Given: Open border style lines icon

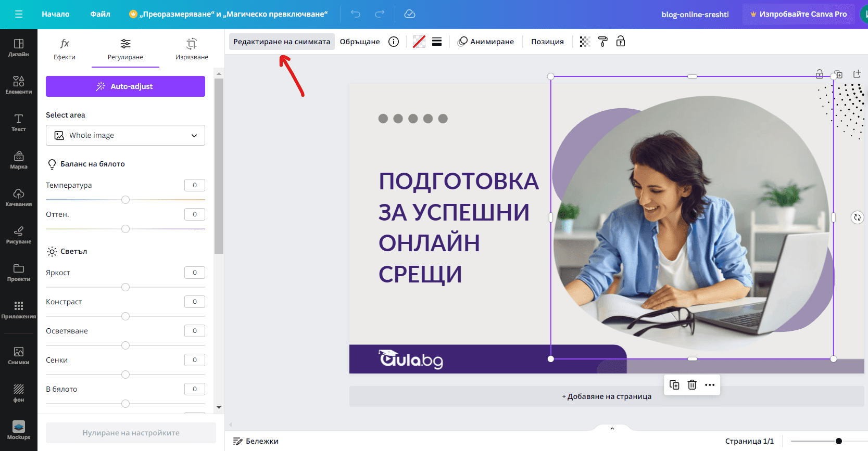Looking at the screenshot, I should pyautogui.click(x=437, y=42).
